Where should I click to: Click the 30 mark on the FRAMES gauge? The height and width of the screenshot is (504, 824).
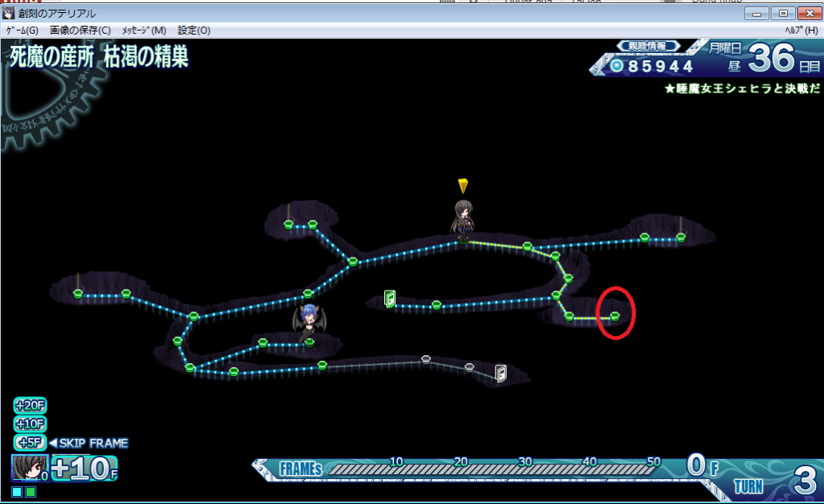point(525,461)
